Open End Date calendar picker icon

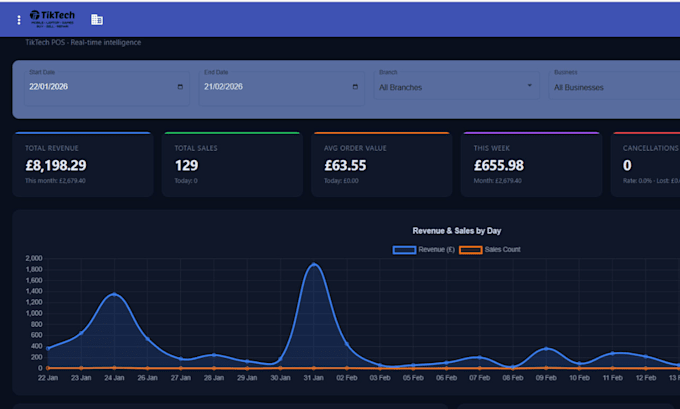pos(355,87)
